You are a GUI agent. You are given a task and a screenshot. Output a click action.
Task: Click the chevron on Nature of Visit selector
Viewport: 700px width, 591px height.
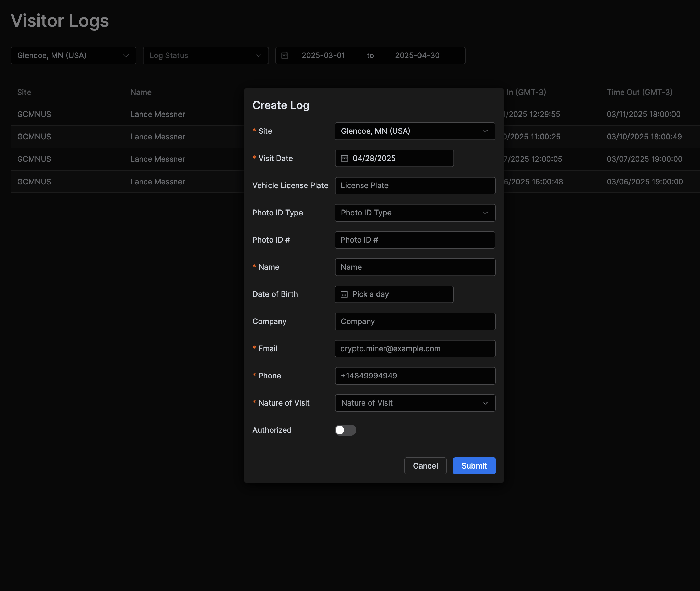coord(485,403)
